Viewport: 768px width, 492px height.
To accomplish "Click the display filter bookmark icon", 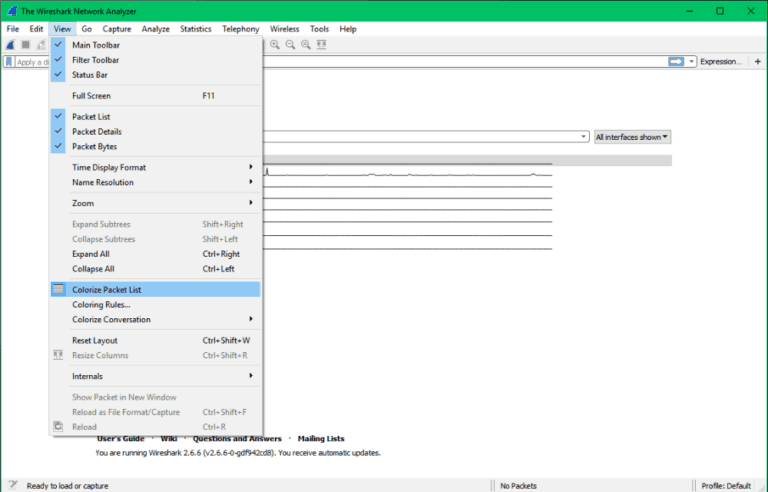I will click(9, 62).
